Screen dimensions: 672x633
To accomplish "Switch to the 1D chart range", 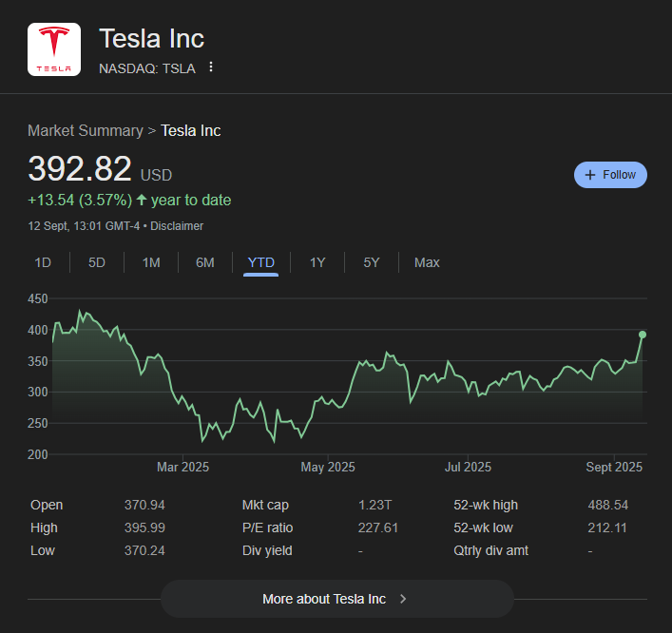I will pos(43,262).
